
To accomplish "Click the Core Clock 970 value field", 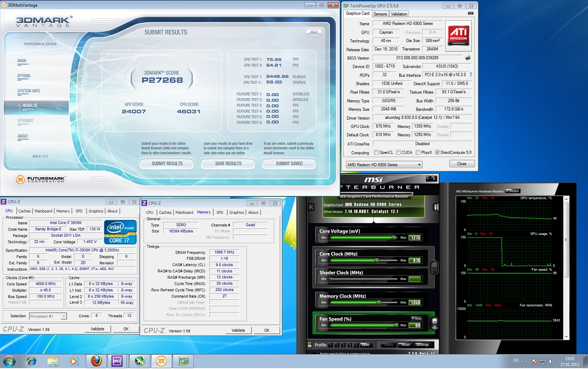I will (415, 260).
